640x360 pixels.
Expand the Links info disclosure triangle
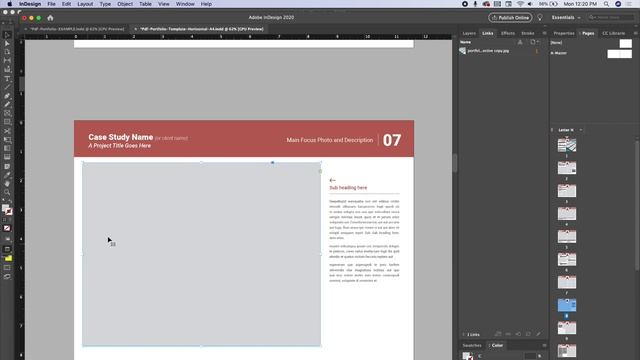pos(464,334)
